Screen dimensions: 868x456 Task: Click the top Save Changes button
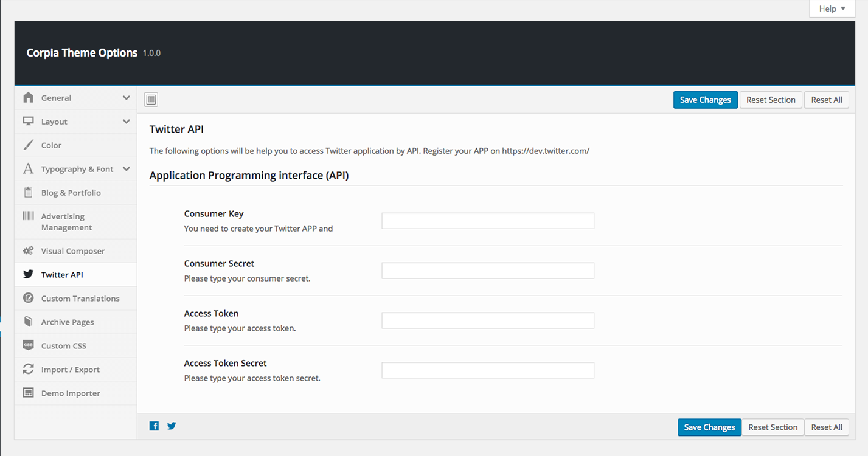(x=705, y=100)
